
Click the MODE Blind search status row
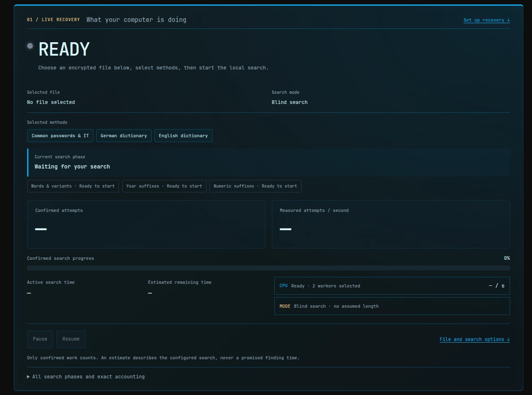tap(392, 306)
